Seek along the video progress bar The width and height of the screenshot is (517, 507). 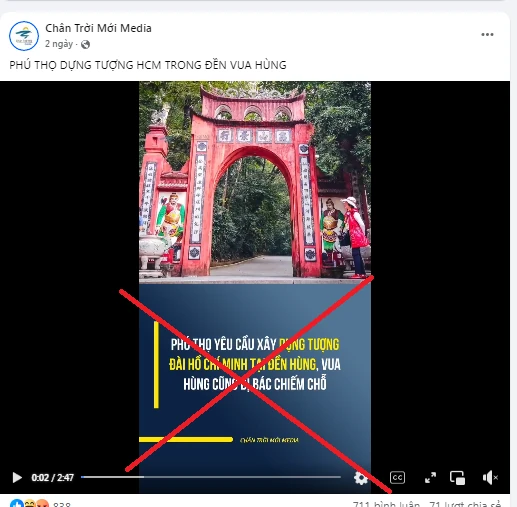(211, 477)
